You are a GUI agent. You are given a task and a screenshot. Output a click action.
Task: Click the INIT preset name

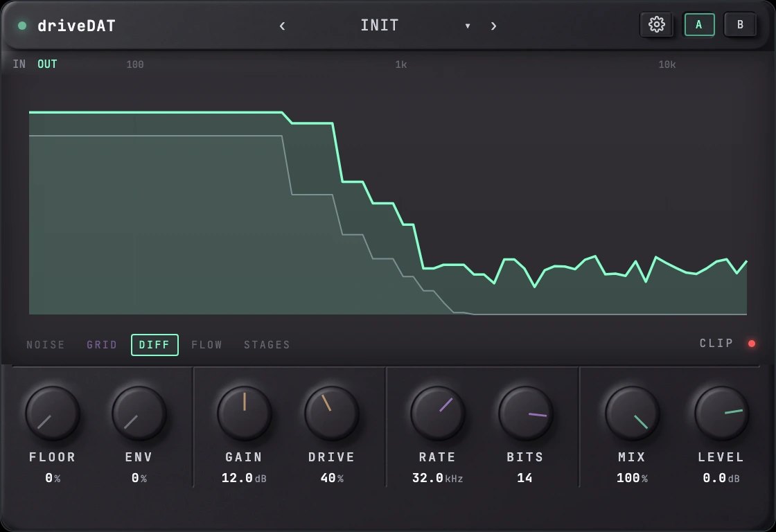point(380,25)
